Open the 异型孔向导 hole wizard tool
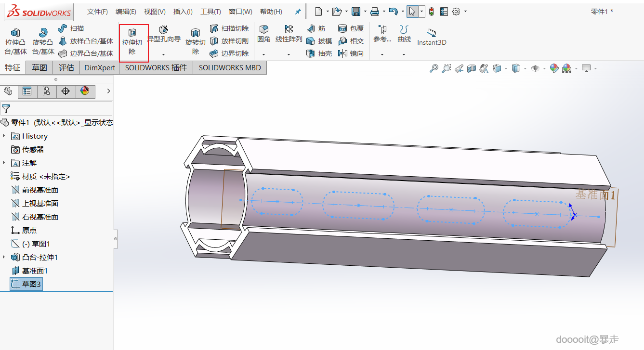This screenshot has height=350, width=644. pyautogui.click(x=164, y=34)
